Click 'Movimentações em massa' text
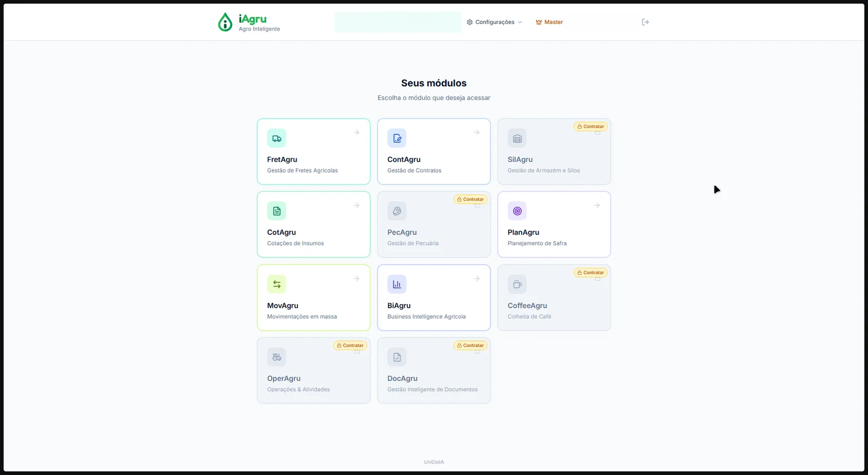 coord(302,316)
